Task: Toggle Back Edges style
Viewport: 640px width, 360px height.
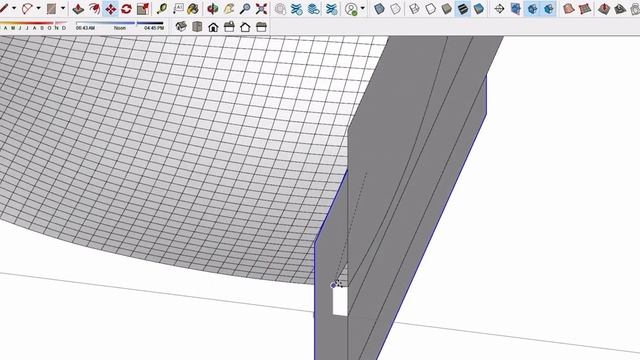Action: 395,8
